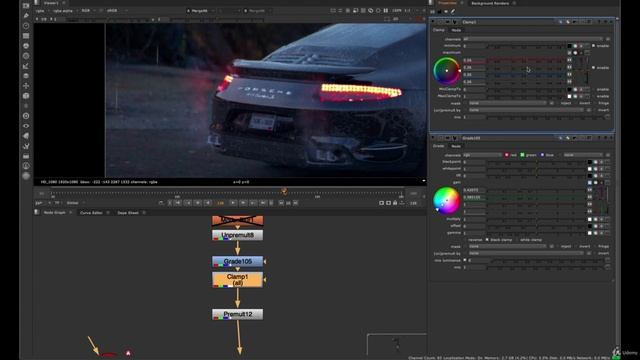Open the Node tab in Grade105 properties

point(456,146)
